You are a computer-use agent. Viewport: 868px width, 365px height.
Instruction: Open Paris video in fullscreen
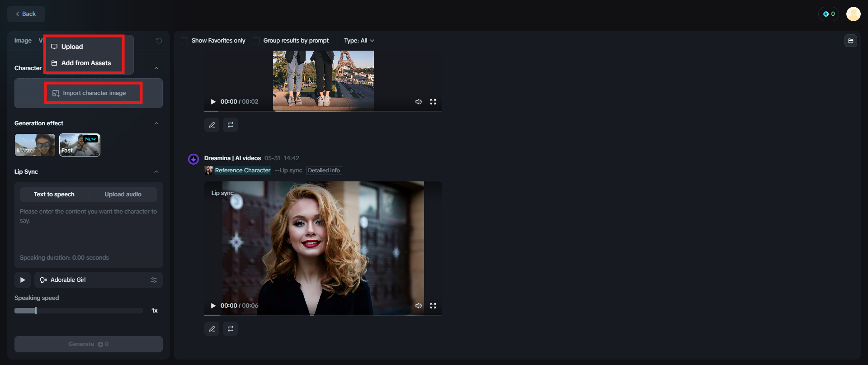tap(433, 102)
